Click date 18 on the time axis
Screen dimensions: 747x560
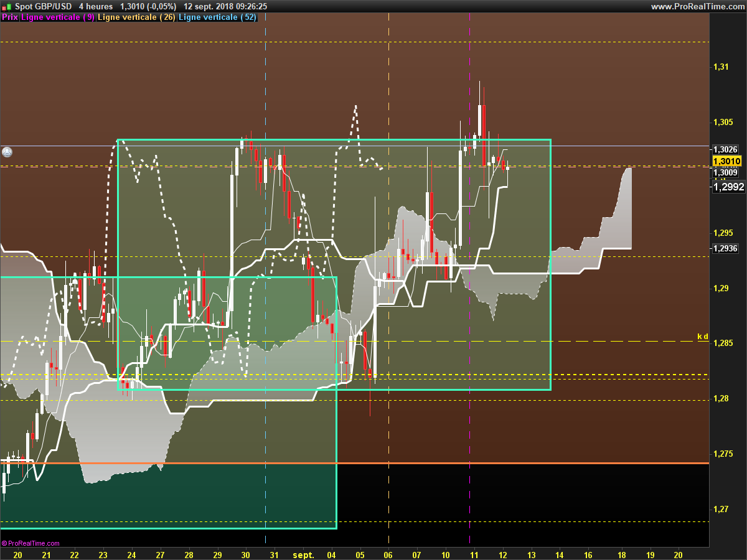[x=622, y=554]
